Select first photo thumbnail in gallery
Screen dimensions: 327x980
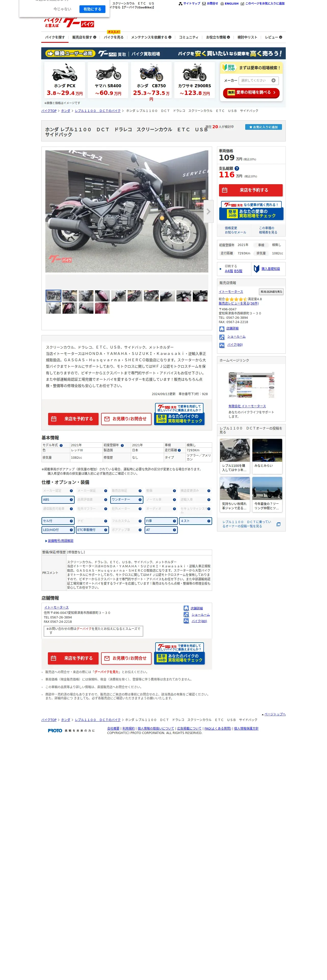53,296
